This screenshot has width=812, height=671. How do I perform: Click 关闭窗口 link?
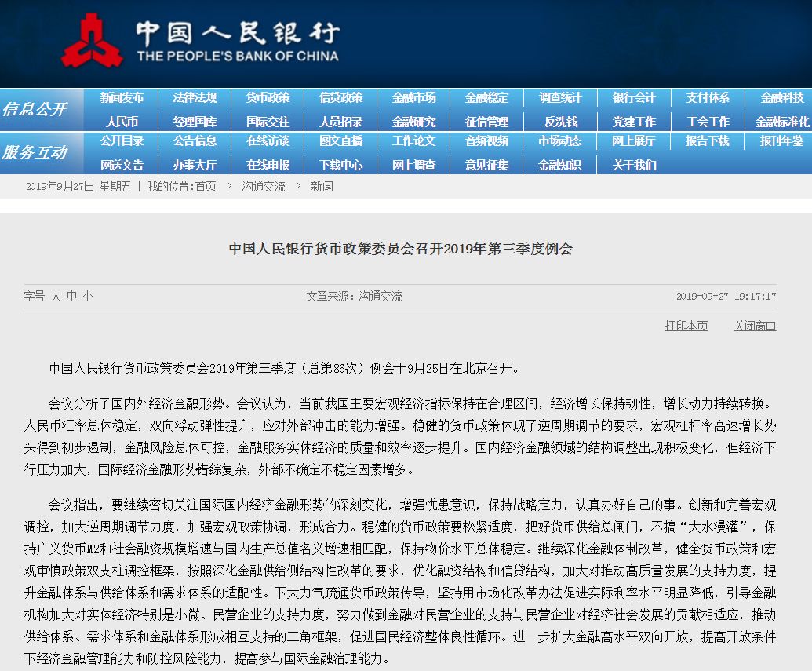[x=755, y=326]
